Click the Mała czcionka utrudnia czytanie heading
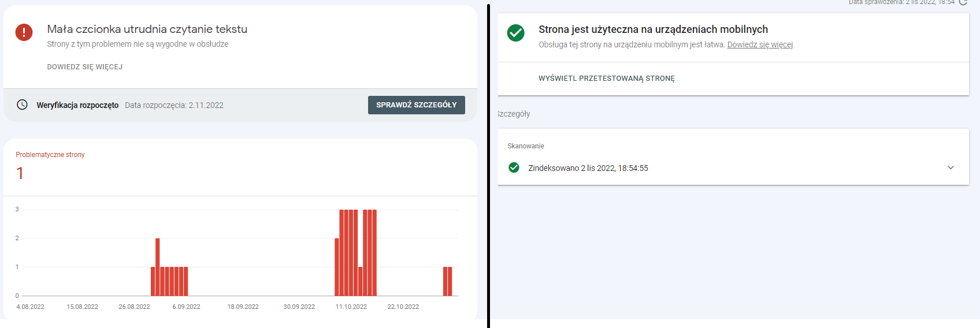The height and width of the screenshot is (328, 980). click(x=147, y=29)
